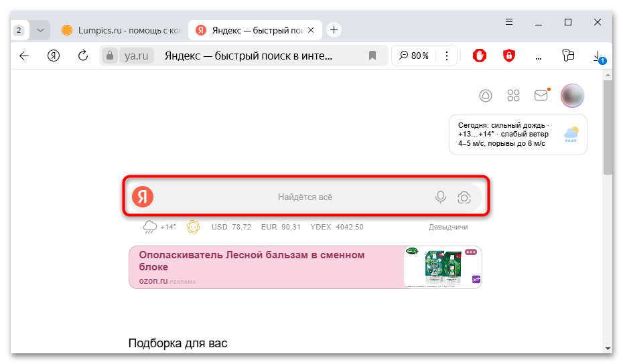This screenshot has height=364, width=623.
Task: Open the 80% zoom control
Action: (414, 56)
